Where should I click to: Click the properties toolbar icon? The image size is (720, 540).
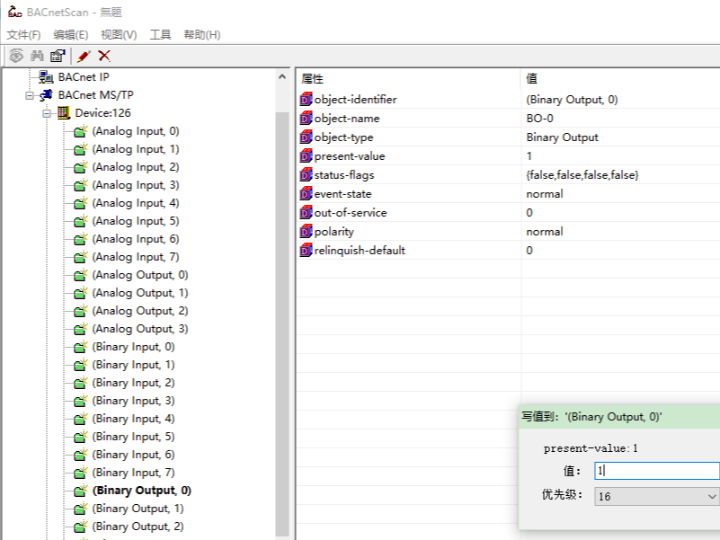(58, 56)
